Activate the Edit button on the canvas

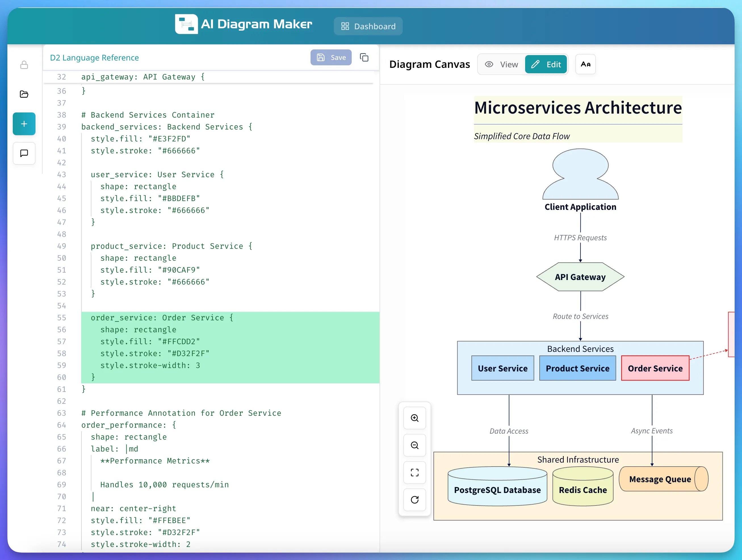[546, 64]
